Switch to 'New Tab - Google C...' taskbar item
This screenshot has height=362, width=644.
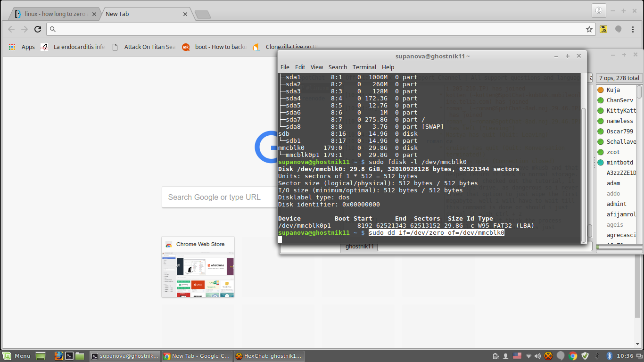[x=197, y=356]
